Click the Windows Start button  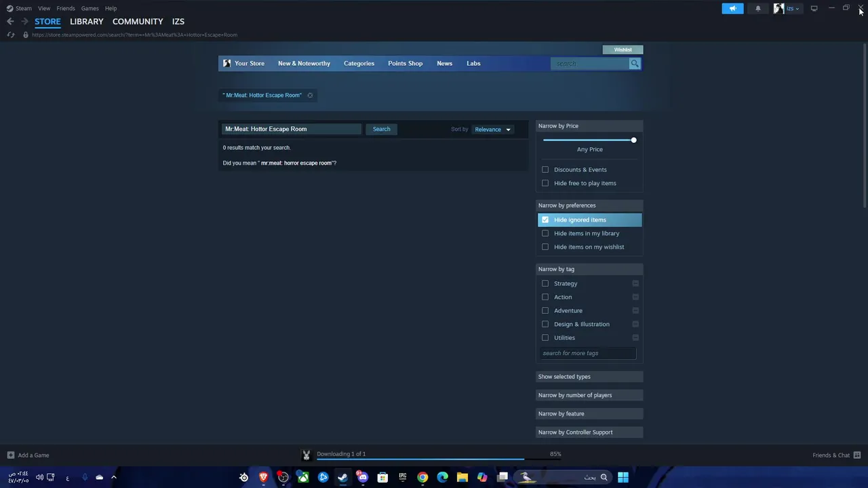point(623,477)
